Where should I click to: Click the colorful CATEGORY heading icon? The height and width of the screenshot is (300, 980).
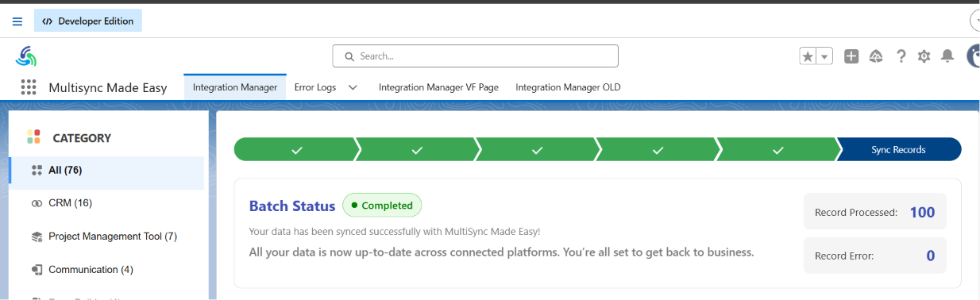click(x=33, y=137)
